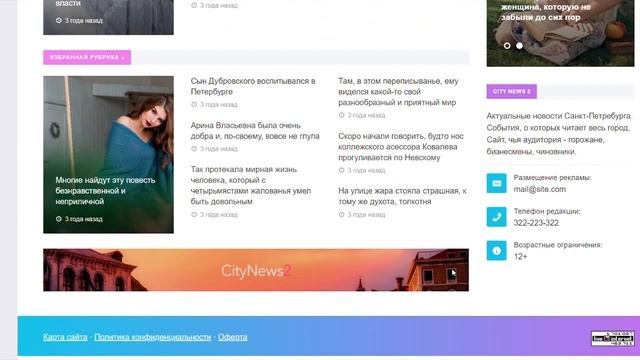Screen dimensions: 640x360
Task: Click the text Возрастные ограничения:
Action: pos(558,245)
